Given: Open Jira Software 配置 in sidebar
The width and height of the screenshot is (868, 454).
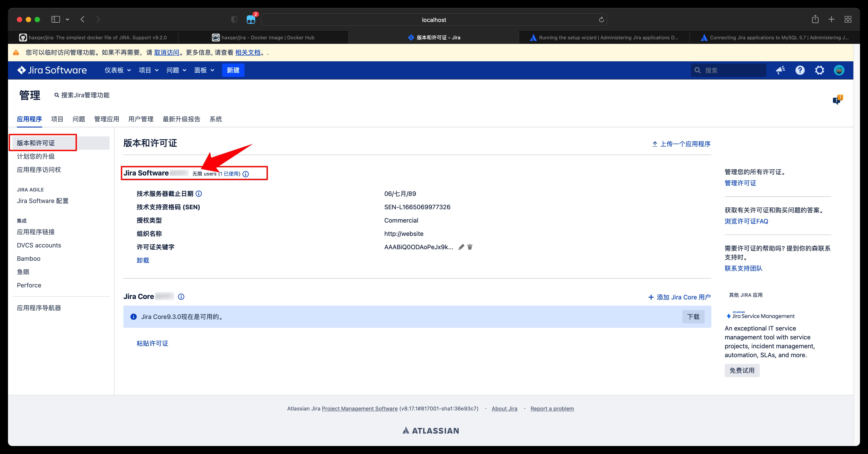Looking at the screenshot, I should click(43, 201).
